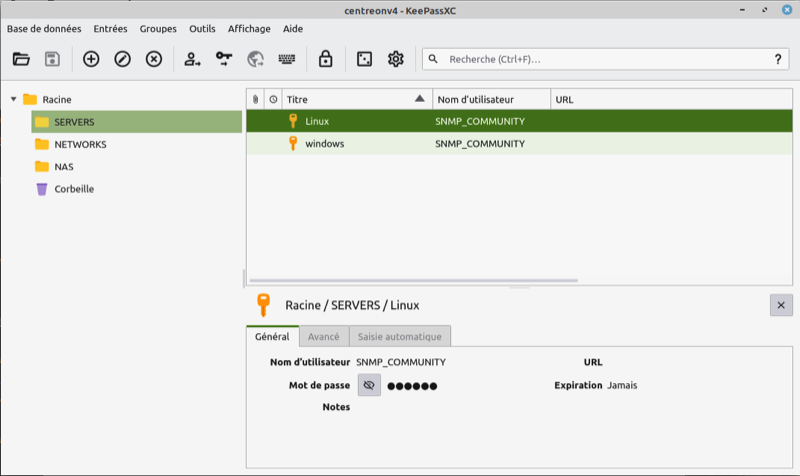The height and width of the screenshot is (476, 800).
Task: Click the open database folder icon
Action: coord(21,59)
